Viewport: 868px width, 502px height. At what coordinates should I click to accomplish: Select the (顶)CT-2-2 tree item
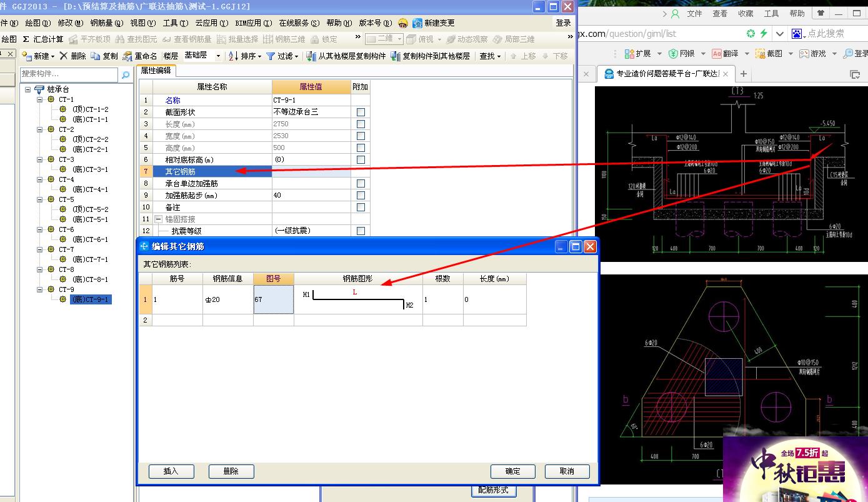coord(90,139)
